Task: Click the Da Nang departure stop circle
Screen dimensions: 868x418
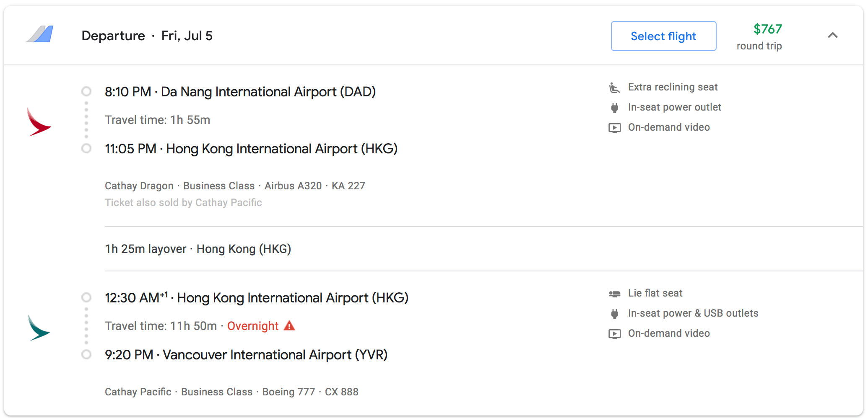Action: point(86,91)
